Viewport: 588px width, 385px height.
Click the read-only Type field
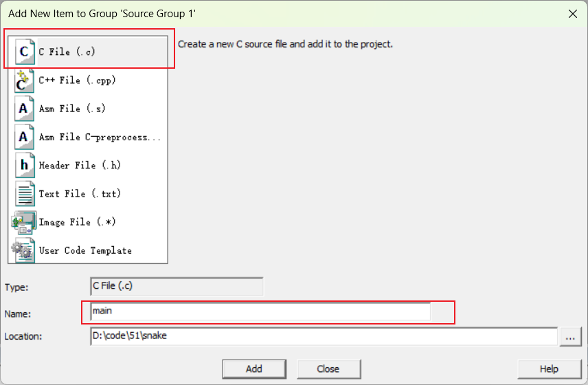pyautogui.click(x=177, y=286)
